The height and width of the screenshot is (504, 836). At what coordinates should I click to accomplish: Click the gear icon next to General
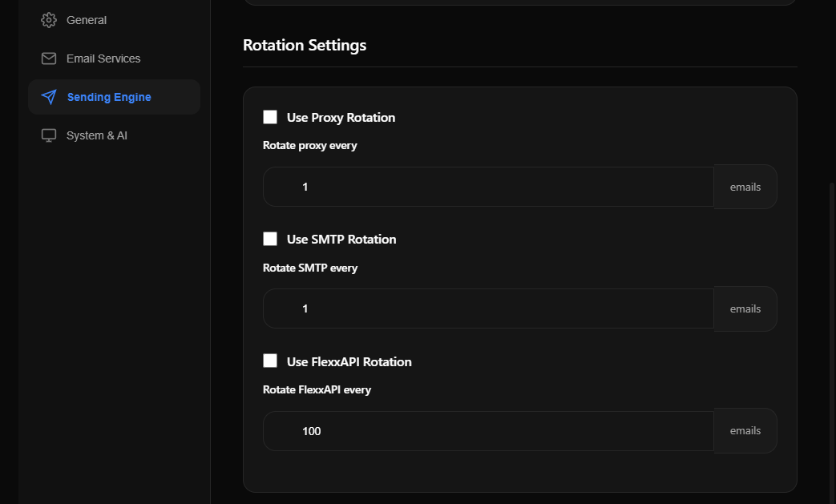(x=48, y=19)
